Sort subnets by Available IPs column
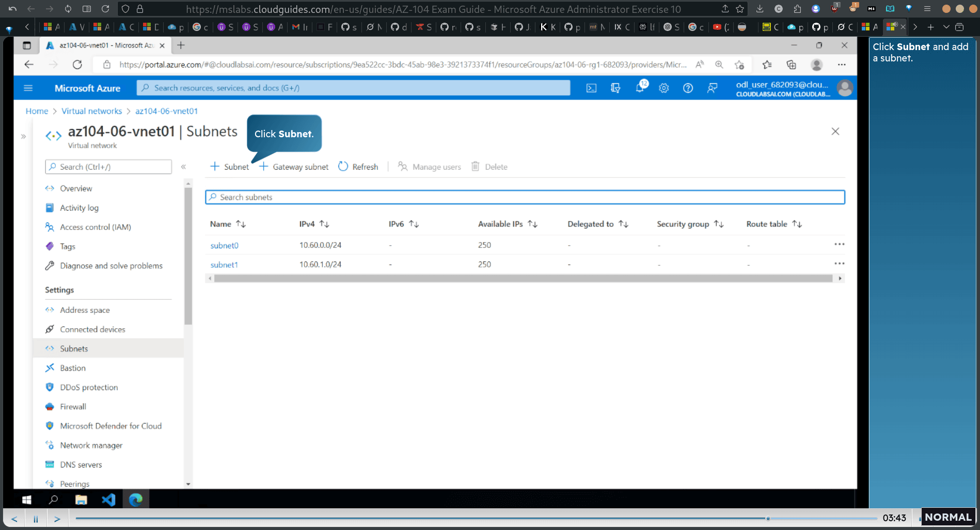 click(508, 224)
